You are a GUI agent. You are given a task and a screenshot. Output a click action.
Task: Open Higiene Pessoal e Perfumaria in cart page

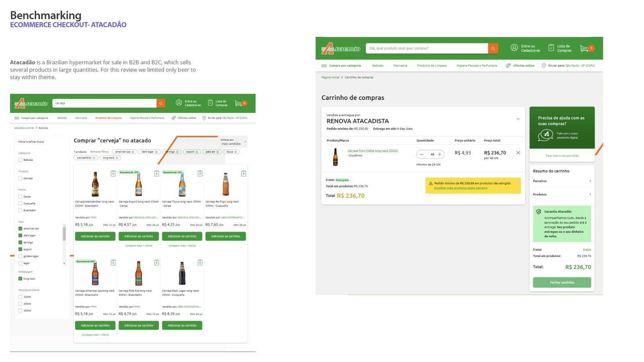point(477,66)
